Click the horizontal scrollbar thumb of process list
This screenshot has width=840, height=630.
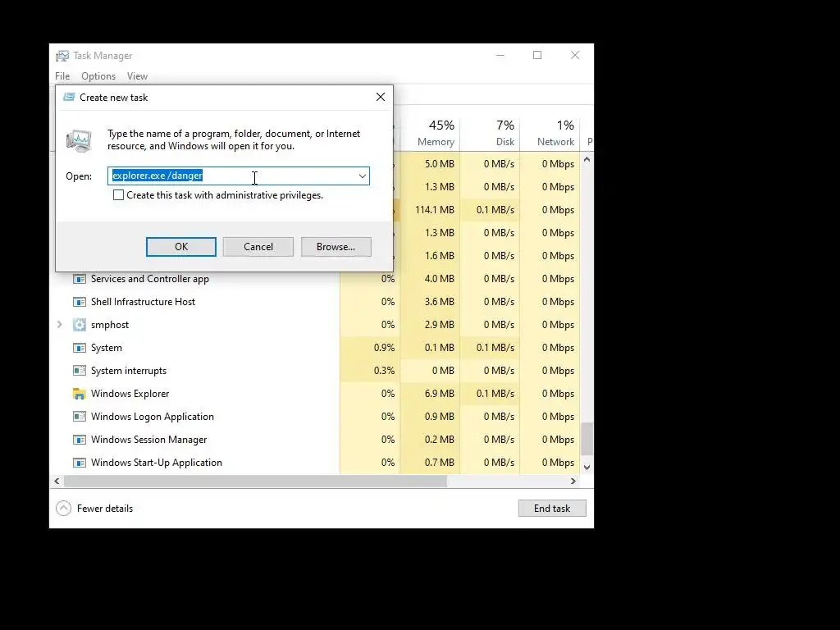pos(256,481)
